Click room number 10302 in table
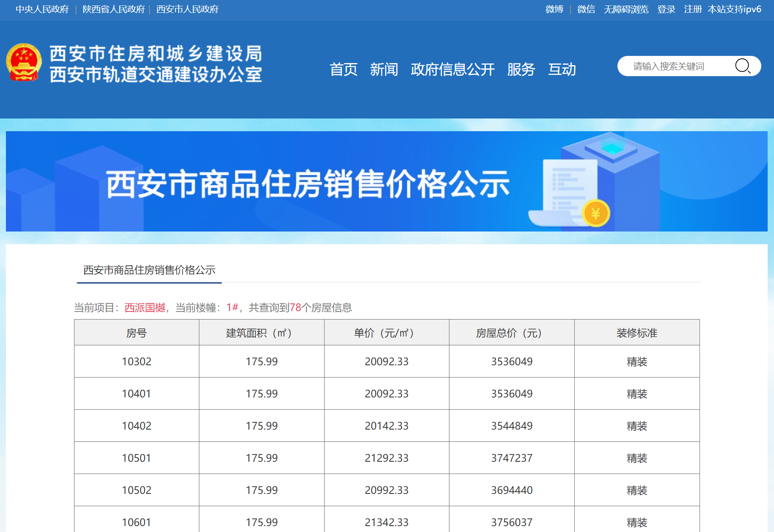774x532 pixels. (x=136, y=361)
